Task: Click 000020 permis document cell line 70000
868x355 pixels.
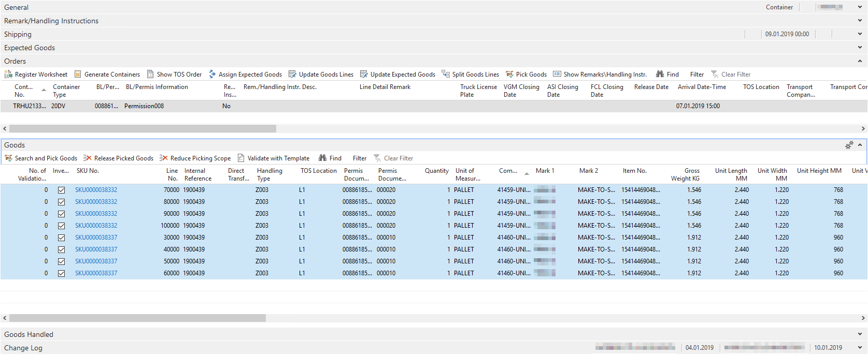Action: click(x=386, y=190)
